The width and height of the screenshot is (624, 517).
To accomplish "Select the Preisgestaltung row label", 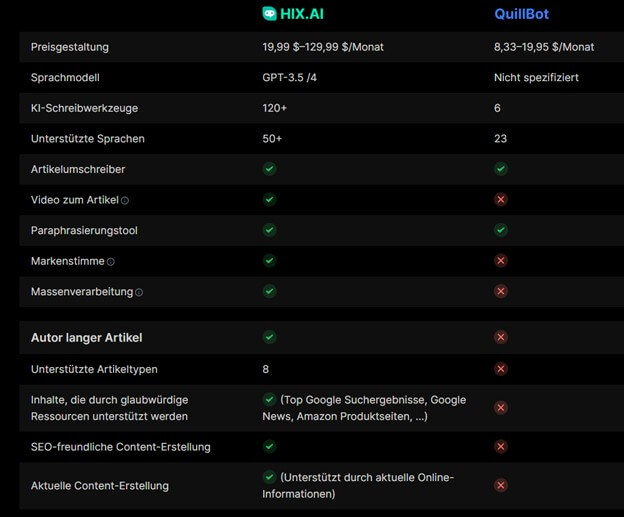I will 70,47.
